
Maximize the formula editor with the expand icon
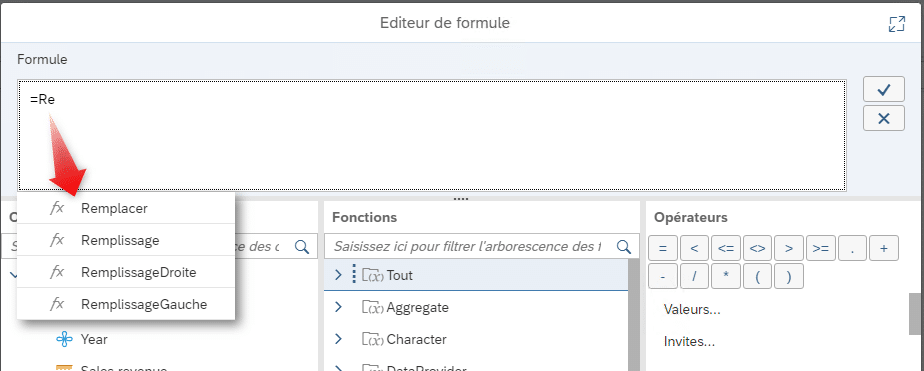pos(896,24)
